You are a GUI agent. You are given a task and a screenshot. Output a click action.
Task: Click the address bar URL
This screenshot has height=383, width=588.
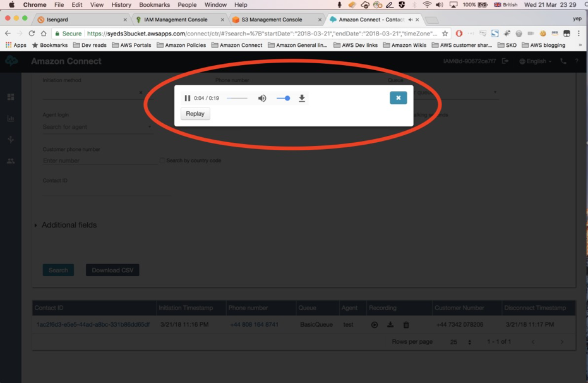(x=261, y=33)
